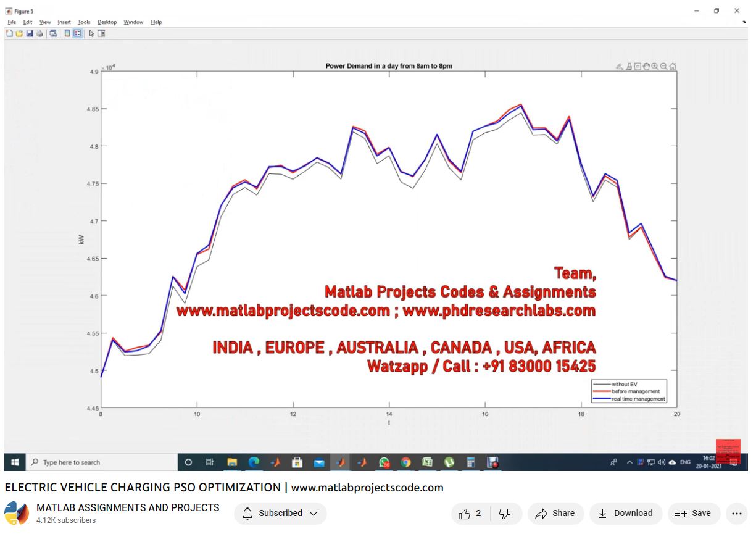Like the video with thumbs up
The height and width of the screenshot is (534, 756).
point(470,513)
